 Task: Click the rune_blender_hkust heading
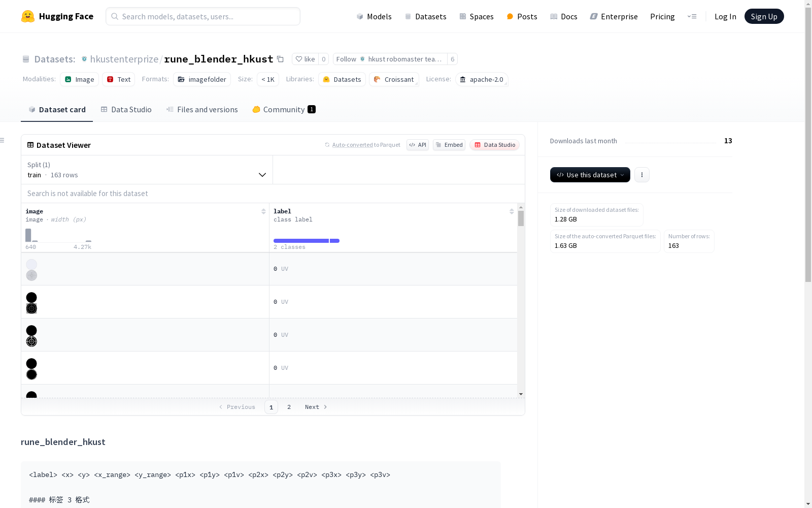click(x=63, y=442)
